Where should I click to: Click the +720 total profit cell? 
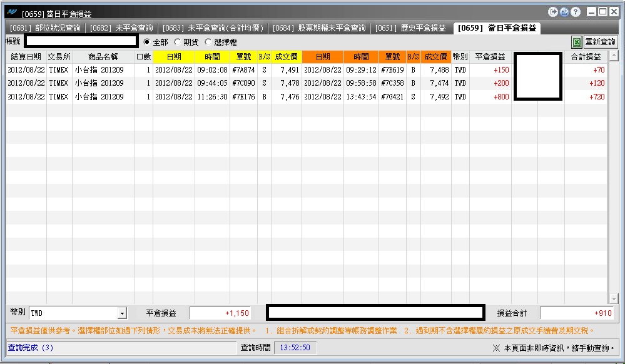point(586,96)
